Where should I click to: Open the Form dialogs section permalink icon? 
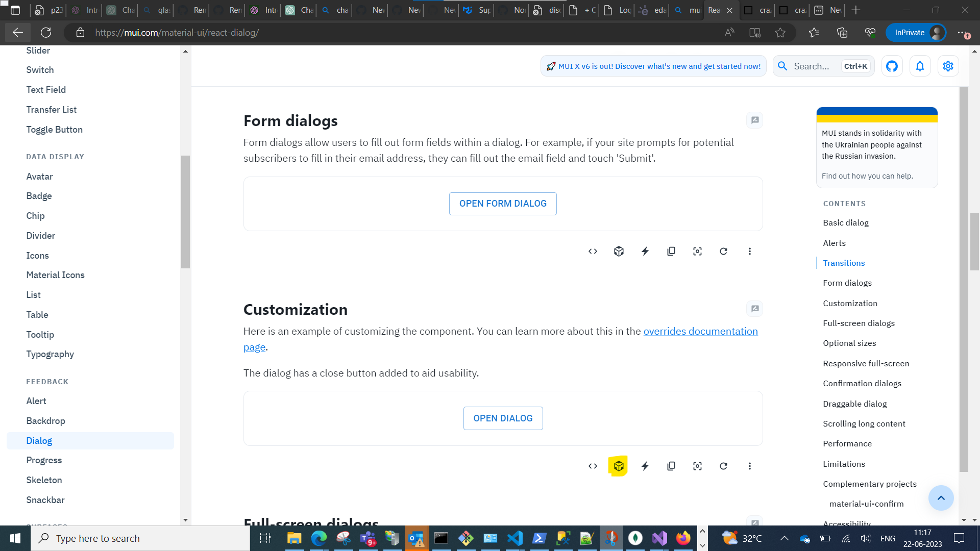tap(754, 120)
